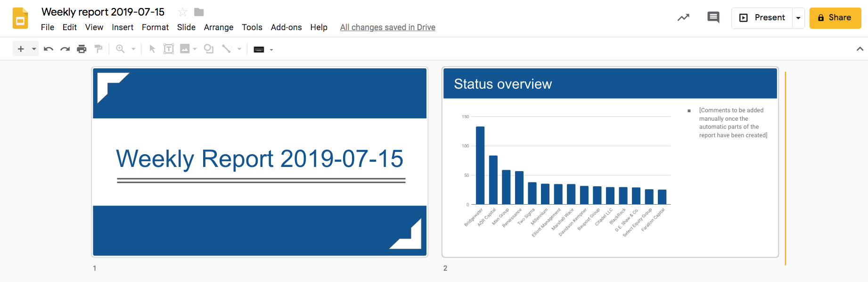
Task: Star the Weekly report document
Action: 182,12
